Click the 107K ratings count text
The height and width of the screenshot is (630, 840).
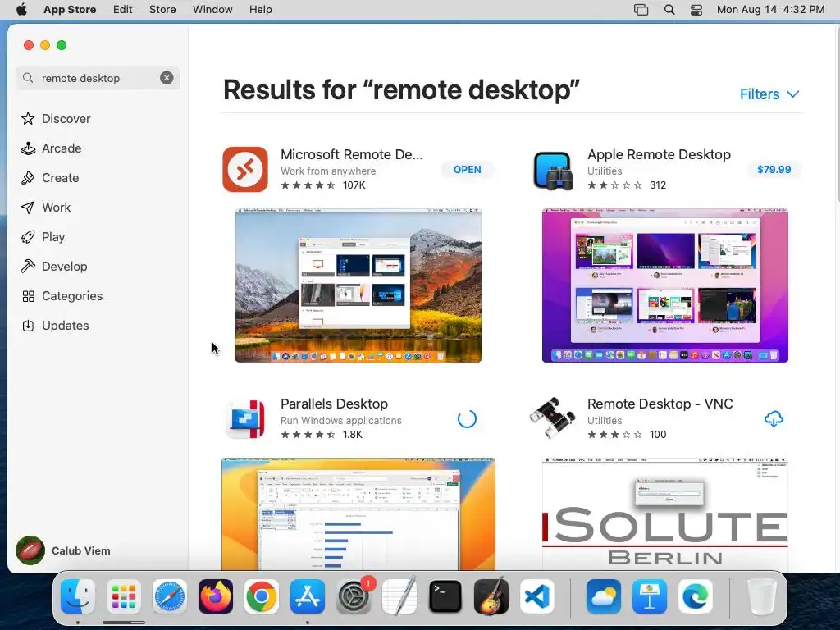click(x=354, y=185)
